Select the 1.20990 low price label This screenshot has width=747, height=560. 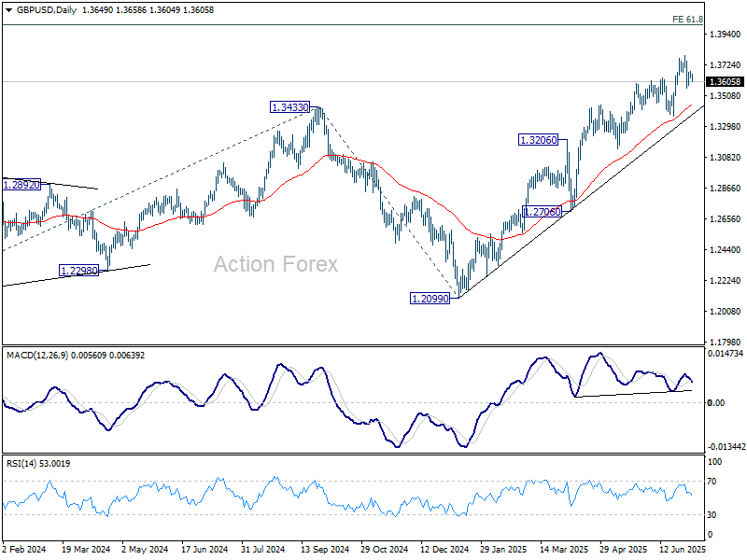pos(430,299)
